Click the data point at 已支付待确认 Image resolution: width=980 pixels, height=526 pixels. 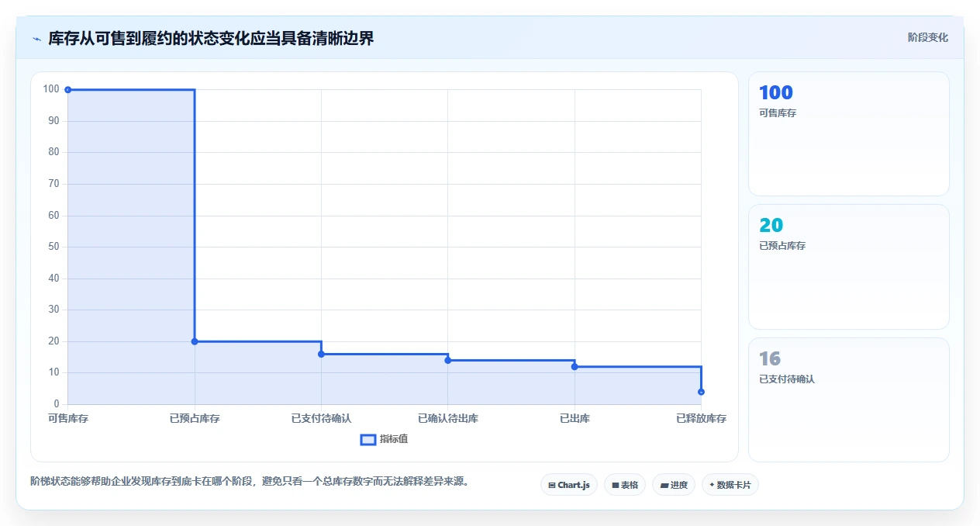pyautogui.click(x=321, y=354)
